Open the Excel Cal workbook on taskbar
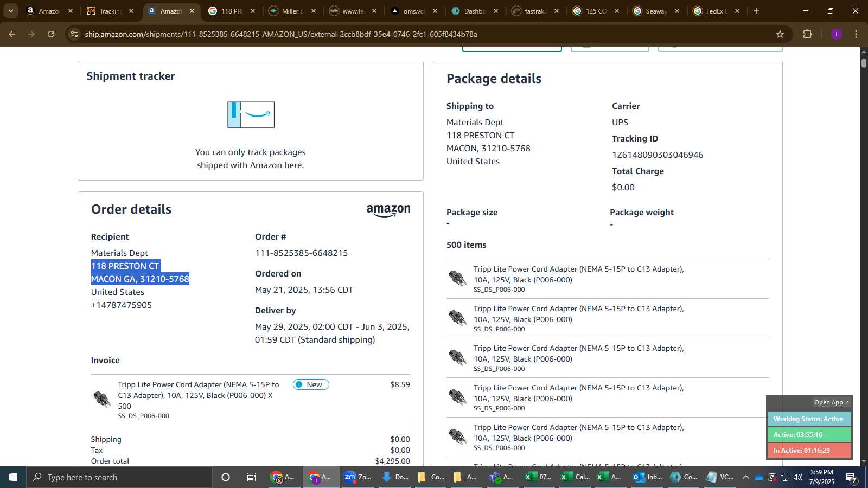 pos(575,477)
